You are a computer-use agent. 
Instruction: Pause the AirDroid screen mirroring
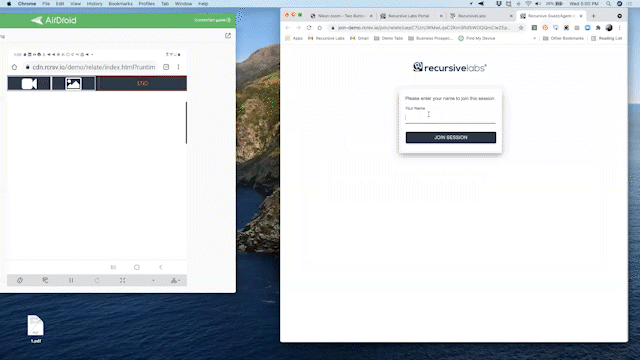coord(71,280)
